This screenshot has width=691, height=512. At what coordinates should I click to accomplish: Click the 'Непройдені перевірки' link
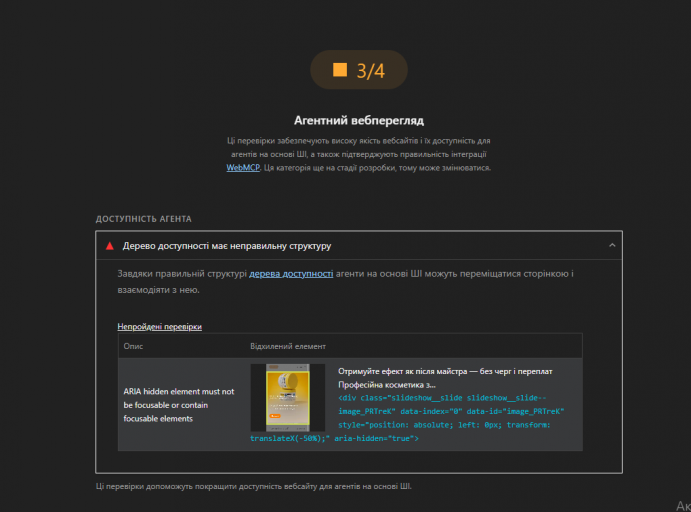(160, 326)
